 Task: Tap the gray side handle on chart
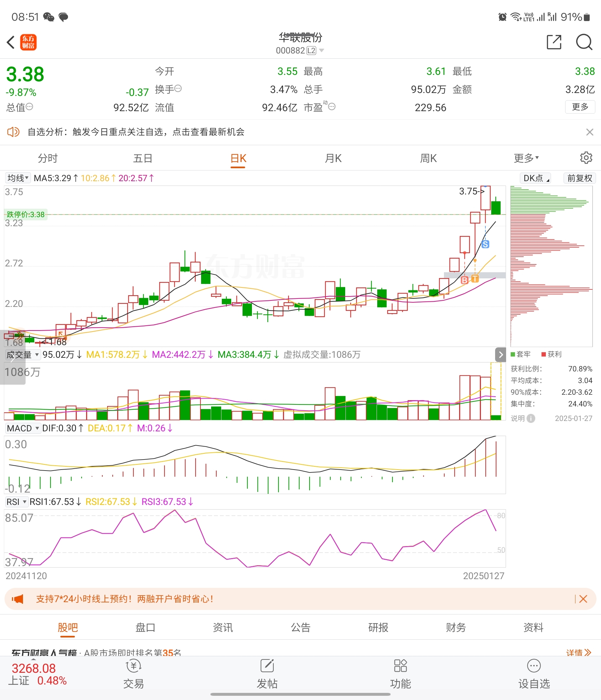pos(13,357)
